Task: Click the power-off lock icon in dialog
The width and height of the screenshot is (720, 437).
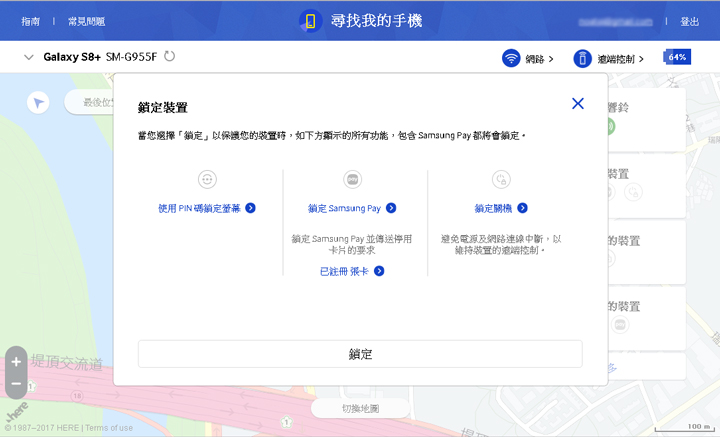Action: pyautogui.click(x=501, y=179)
